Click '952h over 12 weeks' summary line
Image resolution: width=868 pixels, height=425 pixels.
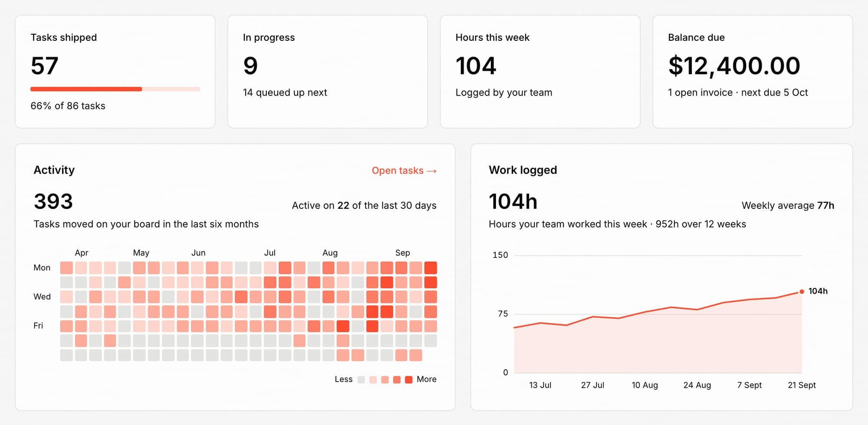tap(701, 224)
